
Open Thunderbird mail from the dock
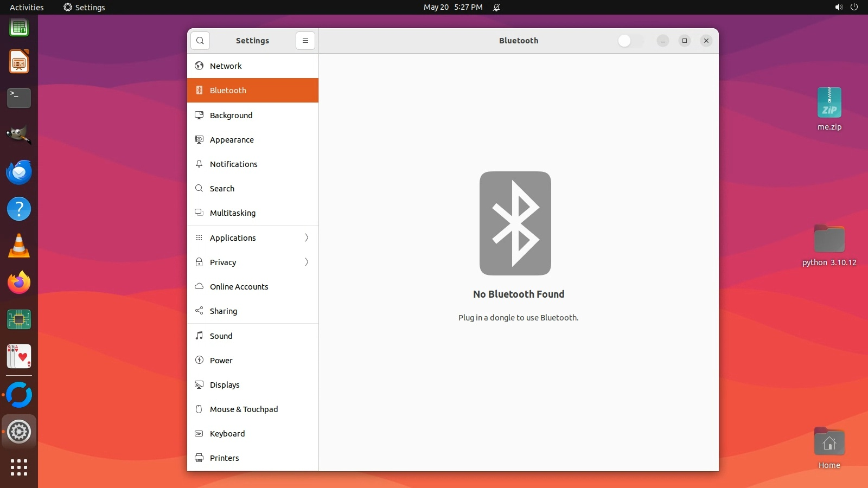19,172
